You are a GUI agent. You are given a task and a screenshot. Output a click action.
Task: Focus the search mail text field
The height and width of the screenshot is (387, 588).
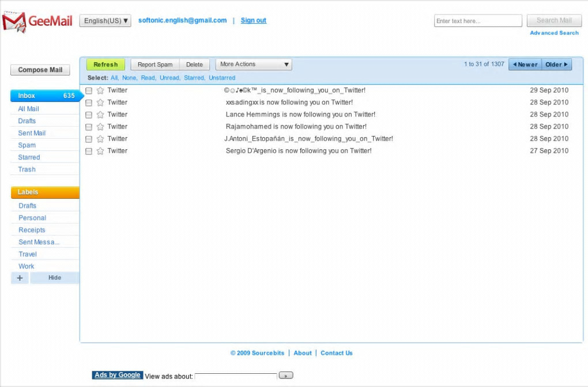478,21
